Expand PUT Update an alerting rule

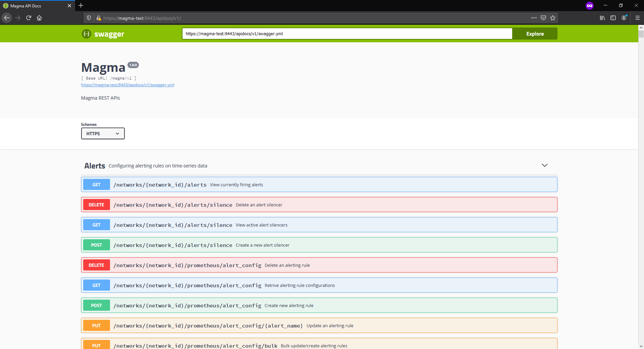319,326
